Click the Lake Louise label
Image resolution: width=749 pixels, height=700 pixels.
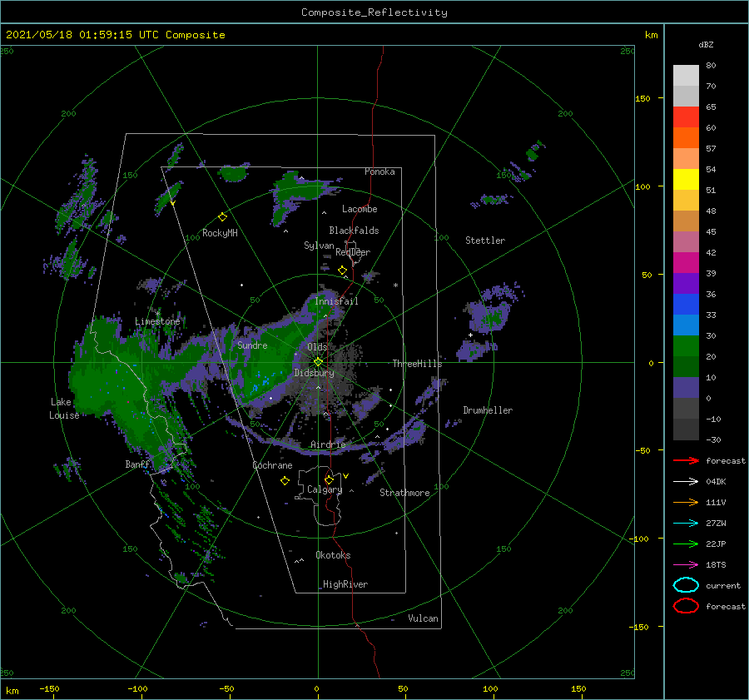[x=64, y=409]
